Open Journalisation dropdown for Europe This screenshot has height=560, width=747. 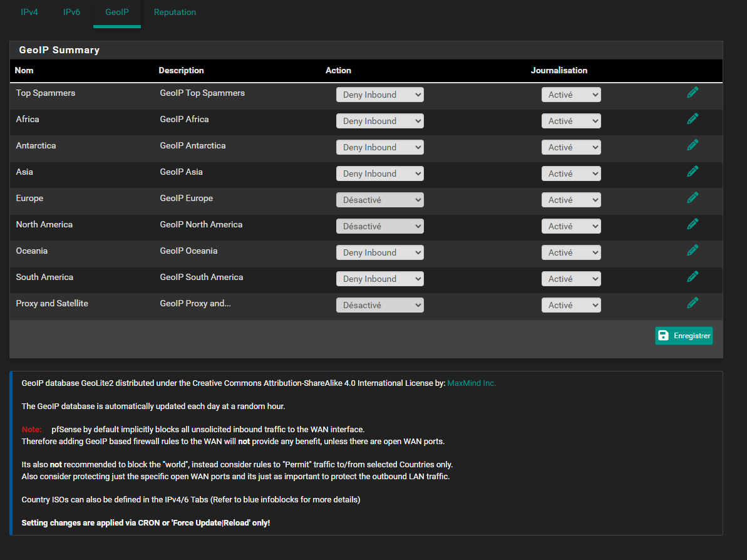click(570, 200)
